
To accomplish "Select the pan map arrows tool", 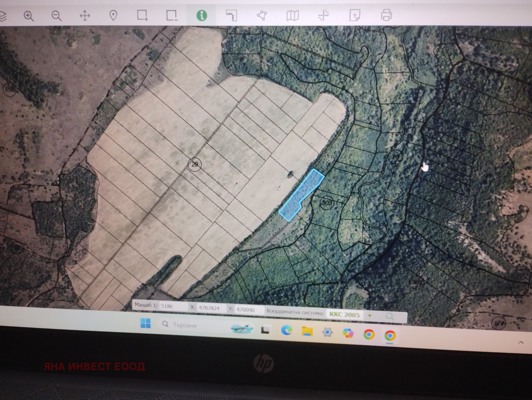I will [85, 16].
